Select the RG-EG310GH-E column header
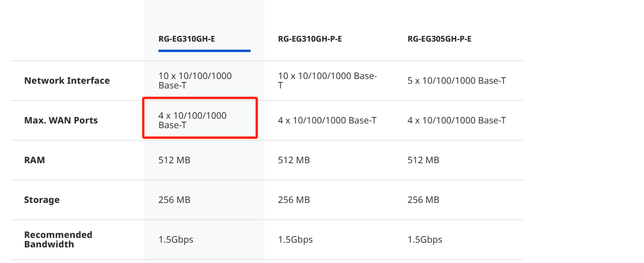 pos(187,39)
